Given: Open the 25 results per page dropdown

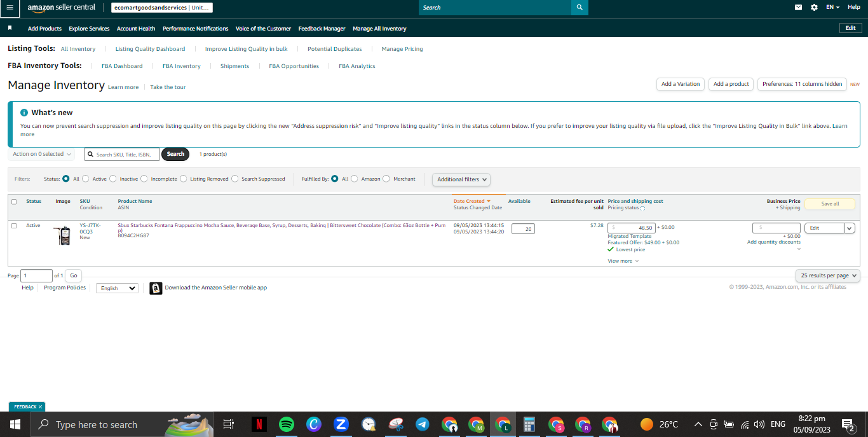Looking at the screenshot, I should click(827, 275).
